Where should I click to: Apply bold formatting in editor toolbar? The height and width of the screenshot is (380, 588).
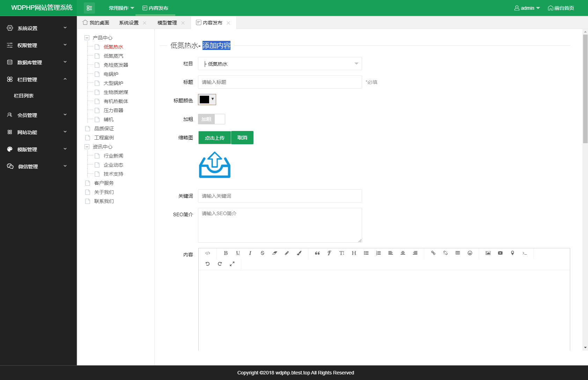[x=226, y=253]
